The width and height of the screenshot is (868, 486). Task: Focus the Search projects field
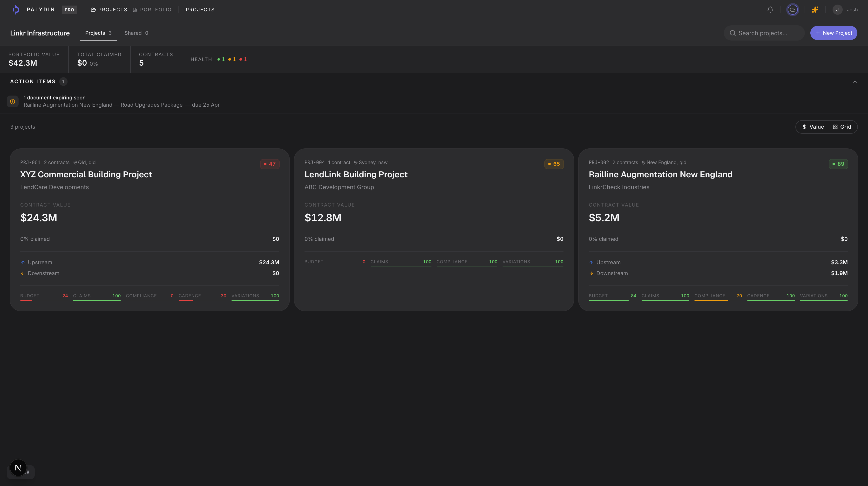[x=764, y=33]
